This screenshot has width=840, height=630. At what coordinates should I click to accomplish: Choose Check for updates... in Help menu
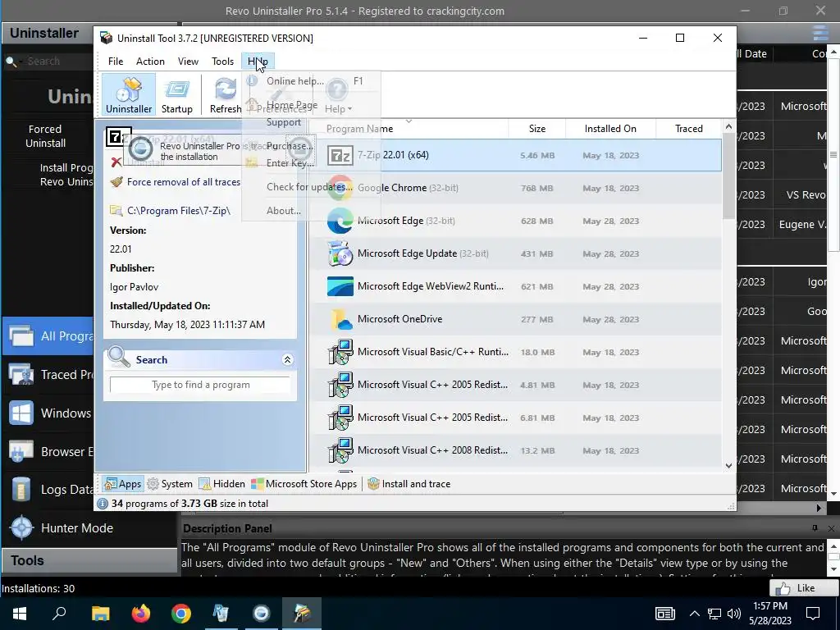pos(311,187)
